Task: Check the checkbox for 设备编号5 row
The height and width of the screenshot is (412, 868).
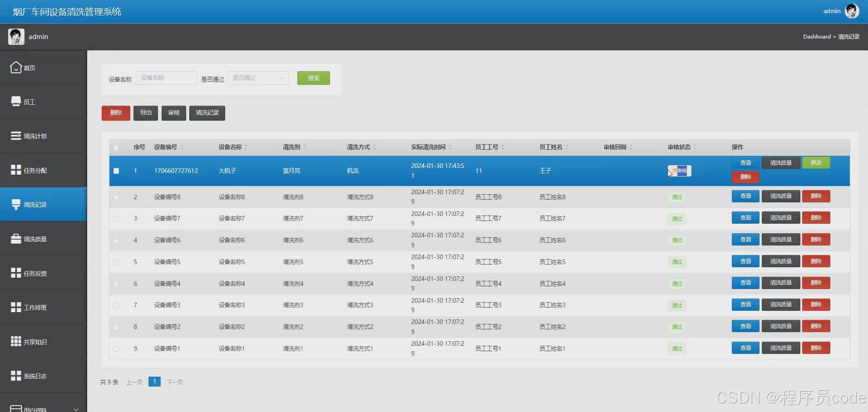Action: [x=116, y=262]
